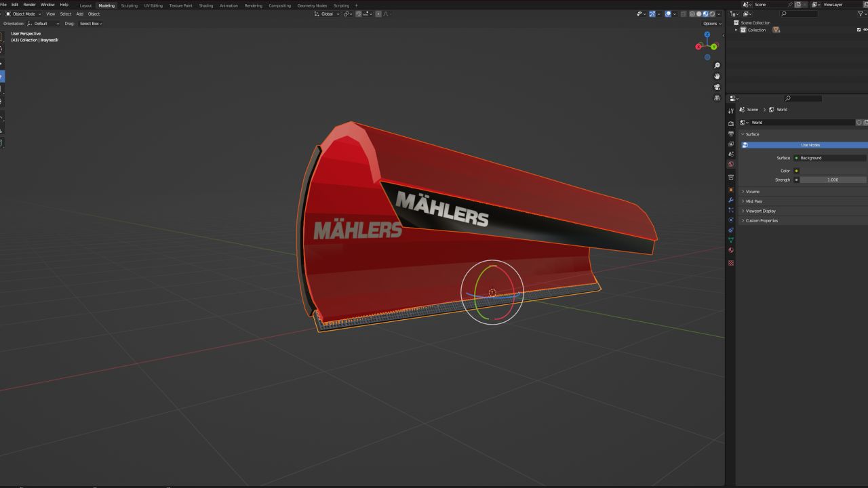868x488 pixels.
Task: Open the viewport Add menu
Action: pos(79,14)
